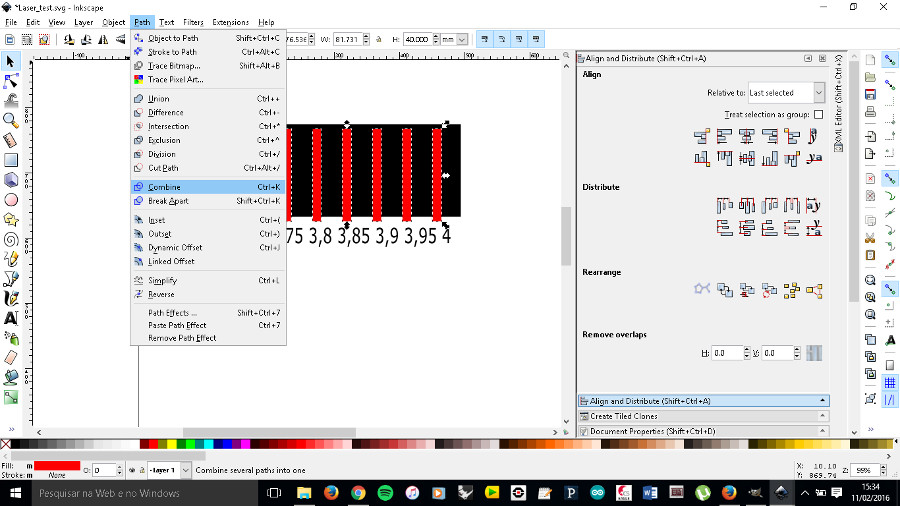This screenshot has height=506, width=900.
Task: Open Spotify from the Windows taskbar
Action: point(385,493)
